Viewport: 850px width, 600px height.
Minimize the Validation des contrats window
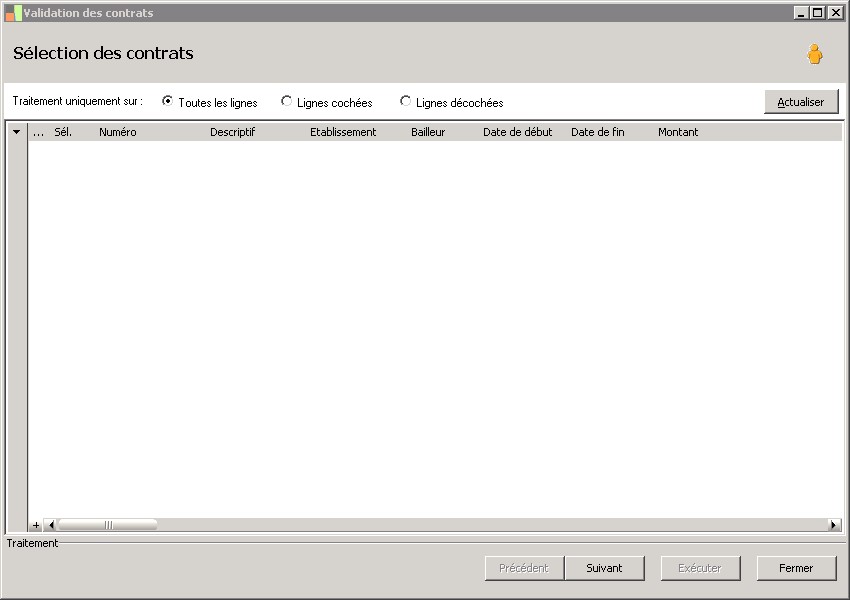click(801, 12)
